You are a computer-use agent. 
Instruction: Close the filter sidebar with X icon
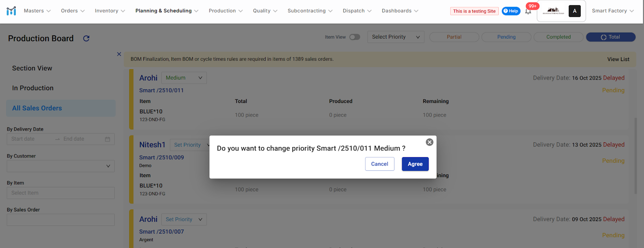119,54
